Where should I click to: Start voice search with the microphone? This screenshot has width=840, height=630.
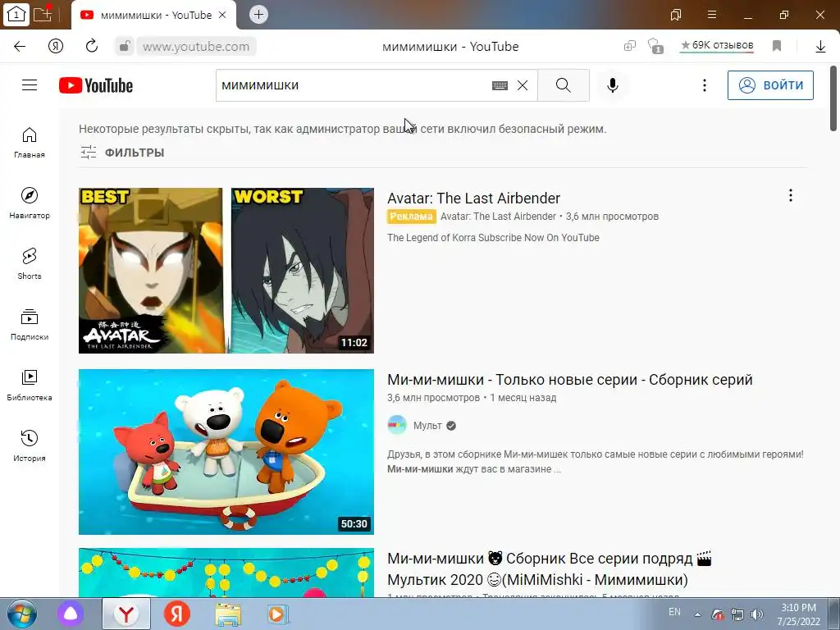click(612, 85)
